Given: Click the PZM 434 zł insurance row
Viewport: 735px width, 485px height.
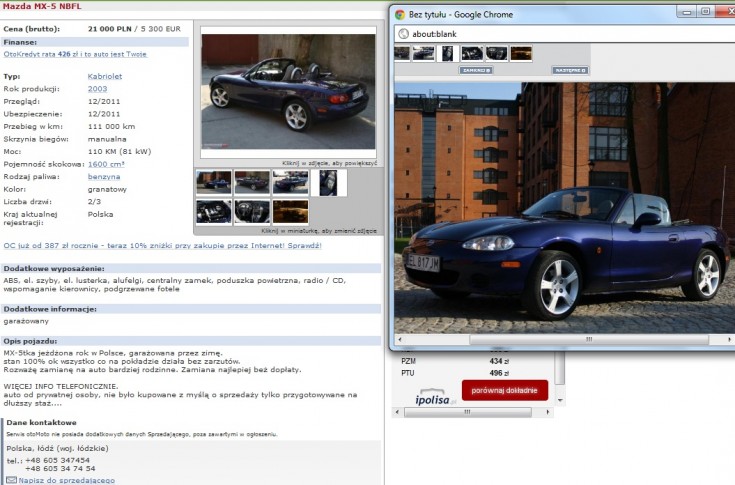Looking at the screenshot, I should pyautogui.click(x=455, y=361).
